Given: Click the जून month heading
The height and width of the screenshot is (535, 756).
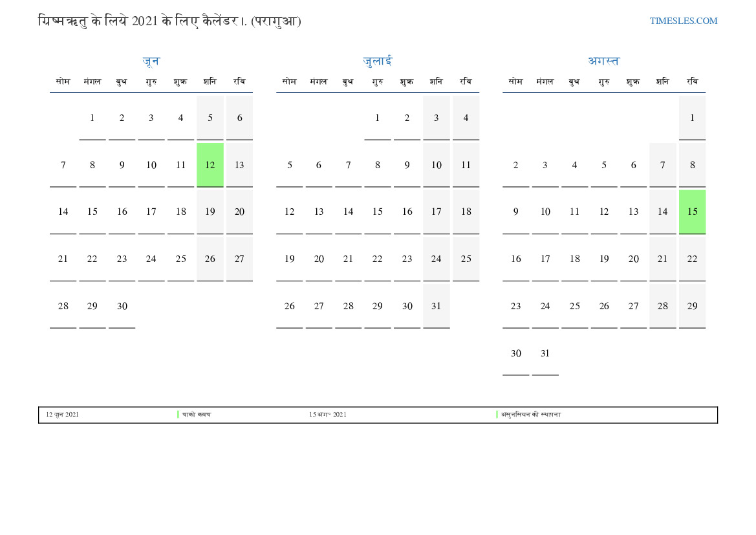Looking at the screenshot, I should click(151, 61).
